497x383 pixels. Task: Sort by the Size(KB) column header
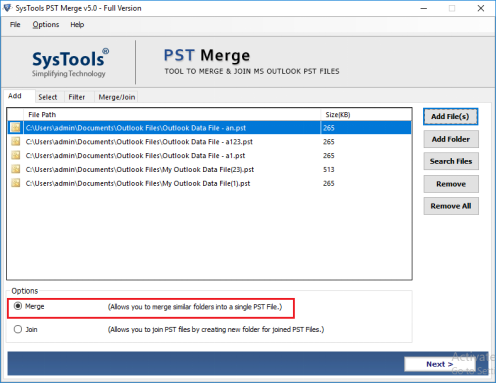(x=366, y=115)
